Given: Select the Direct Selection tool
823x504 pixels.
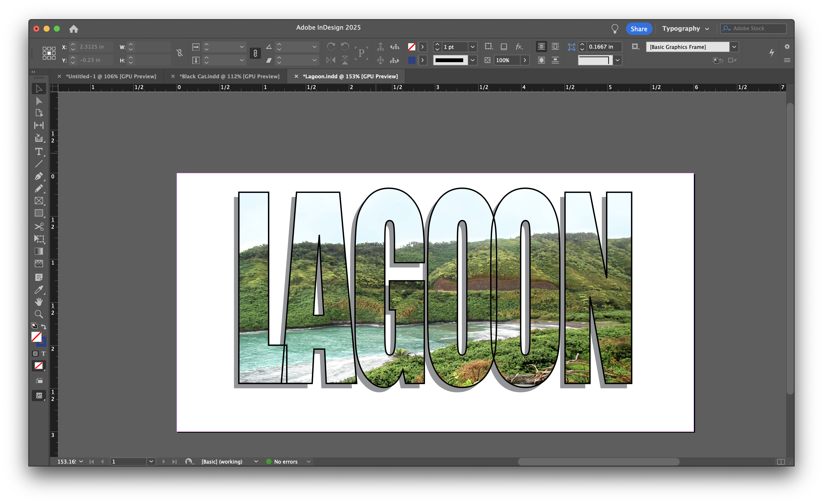Looking at the screenshot, I should (x=39, y=101).
